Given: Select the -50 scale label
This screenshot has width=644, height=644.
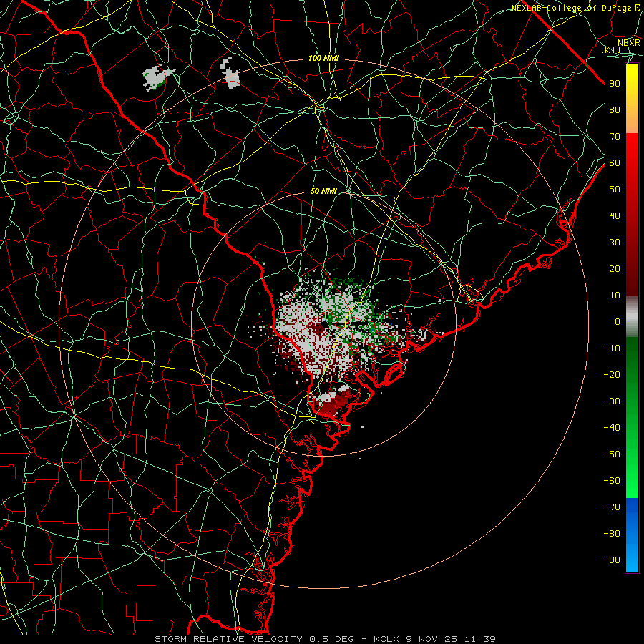Looking at the screenshot, I should 612,454.
